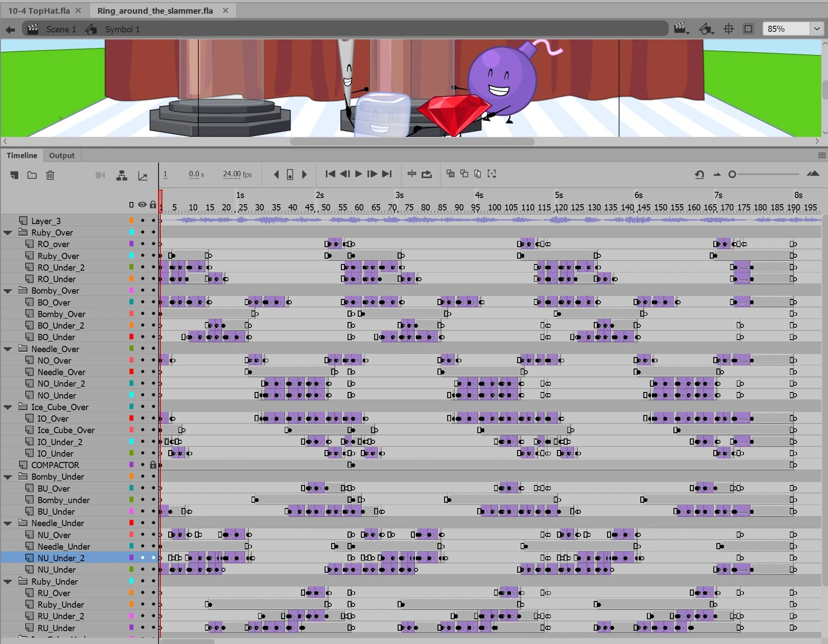The image size is (828, 644).
Task: Click the timeline zoom slider handle
Action: (x=732, y=175)
